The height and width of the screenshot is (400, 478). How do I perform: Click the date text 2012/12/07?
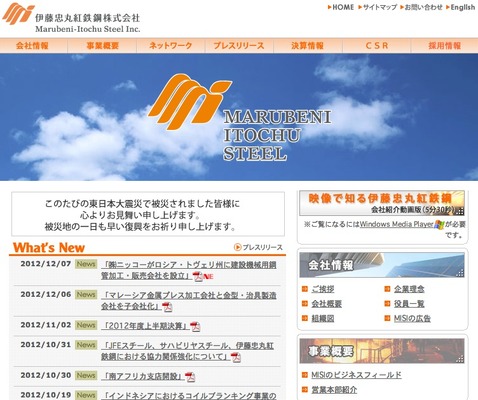(x=46, y=264)
